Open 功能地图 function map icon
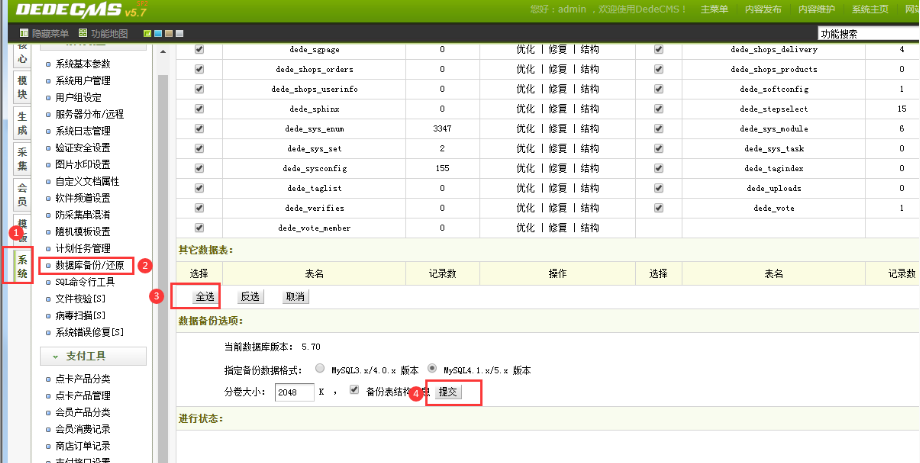The width and height of the screenshot is (920, 463). click(x=84, y=33)
